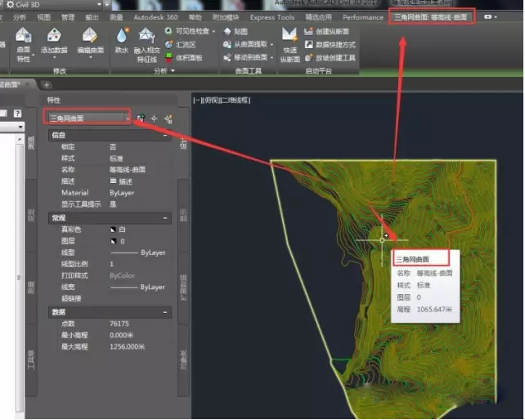Collapse the 信息 section in properties
525x420 pixels.
pyautogui.click(x=166, y=136)
